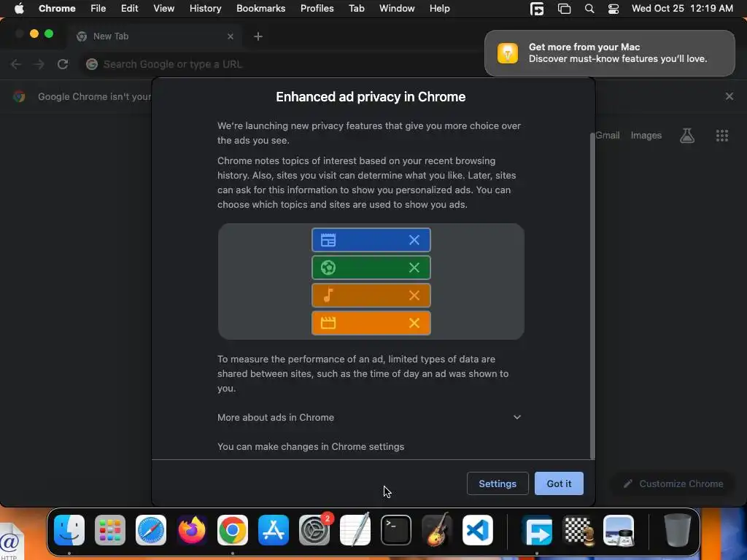Open Firefox from the Dock
747x560 pixels.
click(x=192, y=530)
